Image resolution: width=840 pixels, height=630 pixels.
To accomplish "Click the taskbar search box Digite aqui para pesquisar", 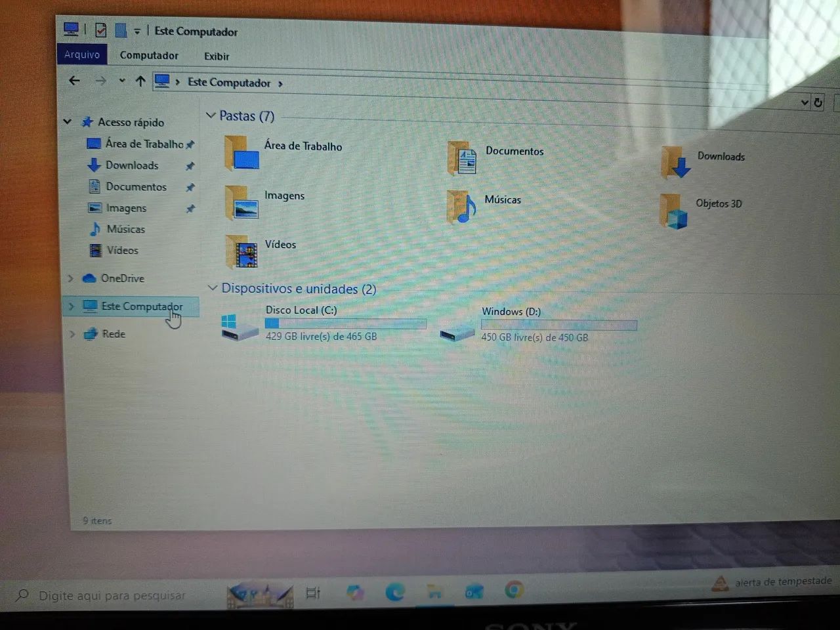I will pyautogui.click(x=112, y=595).
